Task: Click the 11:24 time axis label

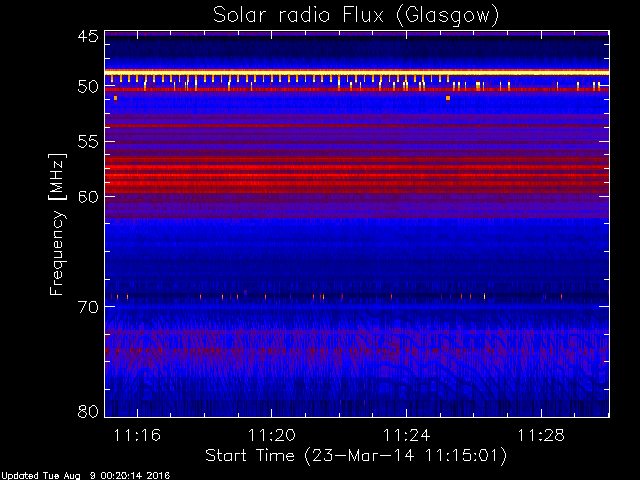Action: pyautogui.click(x=407, y=436)
